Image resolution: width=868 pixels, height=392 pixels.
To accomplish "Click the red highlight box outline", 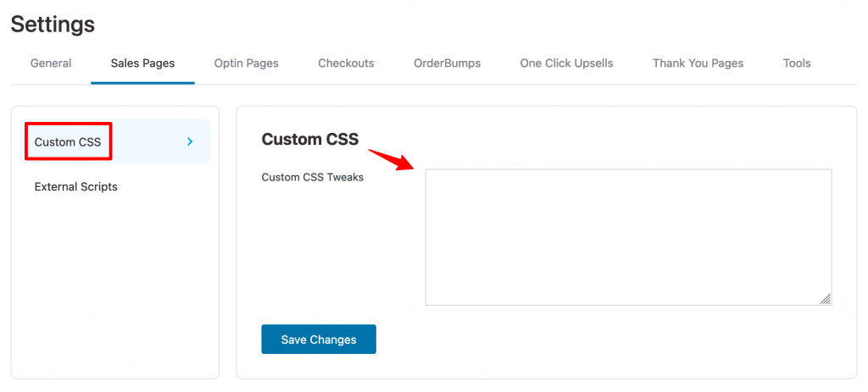I will pyautogui.click(x=69, y=141).
